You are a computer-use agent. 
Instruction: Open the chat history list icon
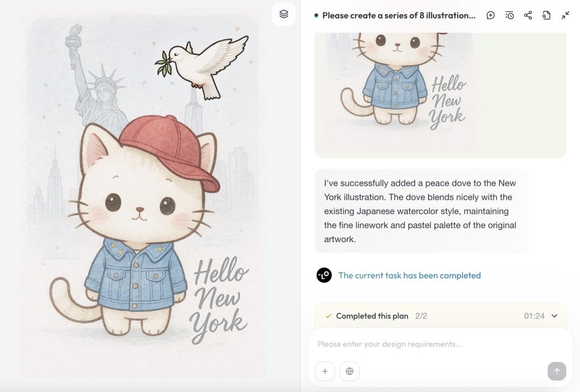click(510, 16)
